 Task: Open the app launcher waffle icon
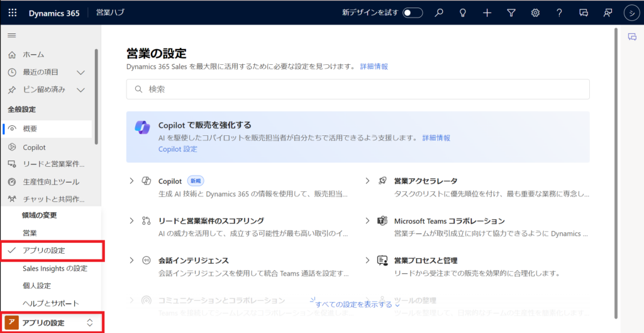tap(13, 13)
